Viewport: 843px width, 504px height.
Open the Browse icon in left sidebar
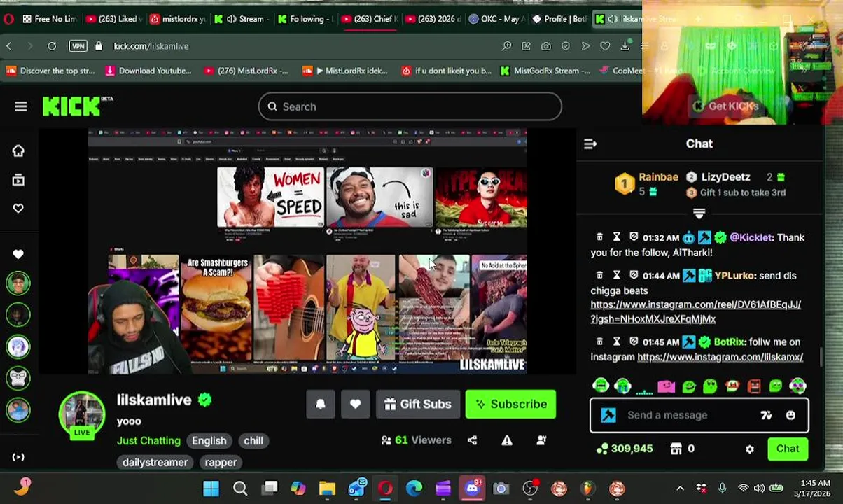pyautogui.click(x=18, y=181)
